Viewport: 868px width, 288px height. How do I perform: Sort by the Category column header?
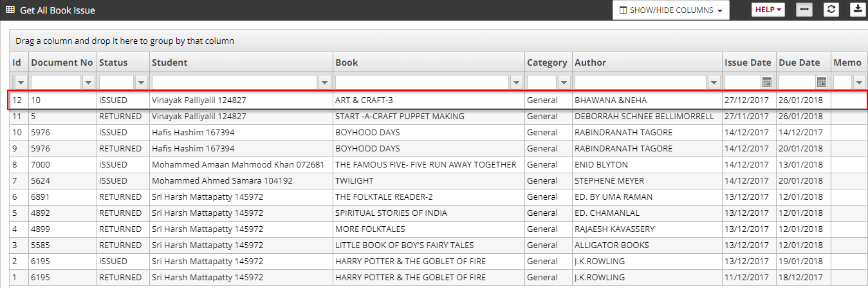[x=548, y=62]
